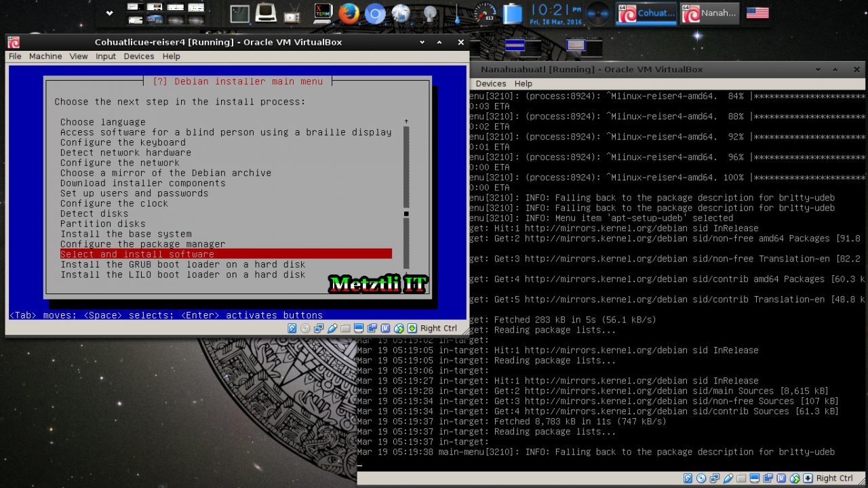Viewport: 868px width, 488px height.
Task: Click network adapter icon in Cohuatlicue status bar
Action: click(x=319, y=328)
